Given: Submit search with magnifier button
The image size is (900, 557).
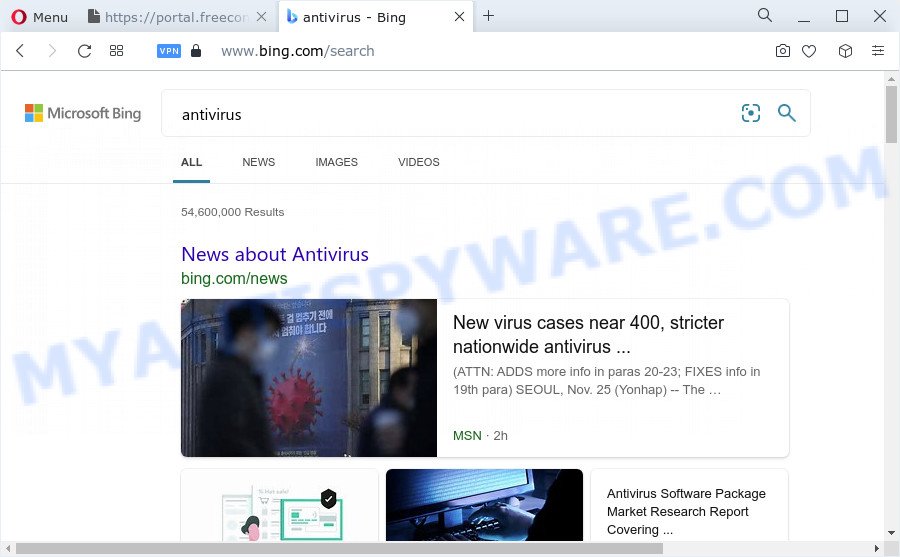Looking at the screenshot, I should pos(786,113).
